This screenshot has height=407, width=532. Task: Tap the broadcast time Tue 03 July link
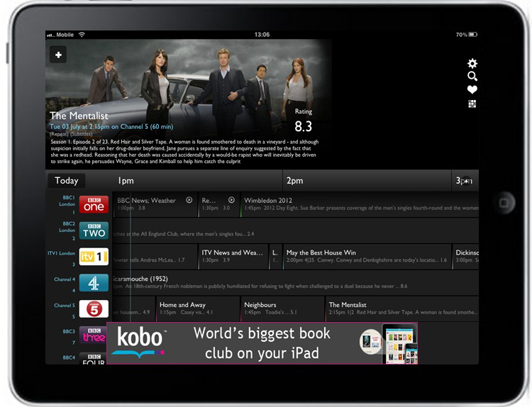click(111, 126)
